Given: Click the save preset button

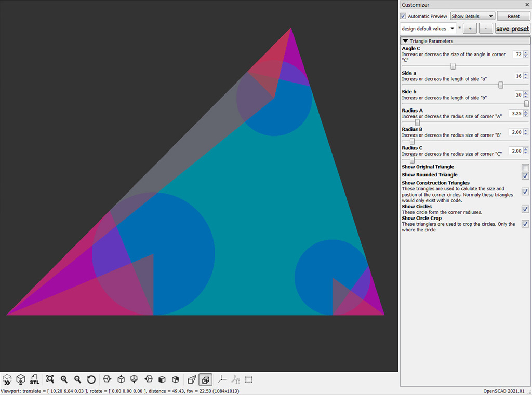Looking at the screenshot, I should click(512, 29).
